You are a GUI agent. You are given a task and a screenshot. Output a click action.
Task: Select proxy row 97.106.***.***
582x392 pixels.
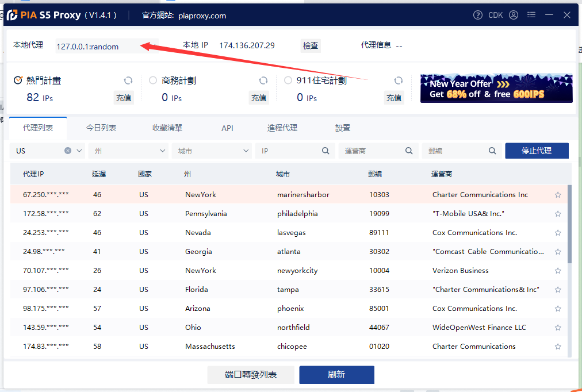tap(289, 290)
